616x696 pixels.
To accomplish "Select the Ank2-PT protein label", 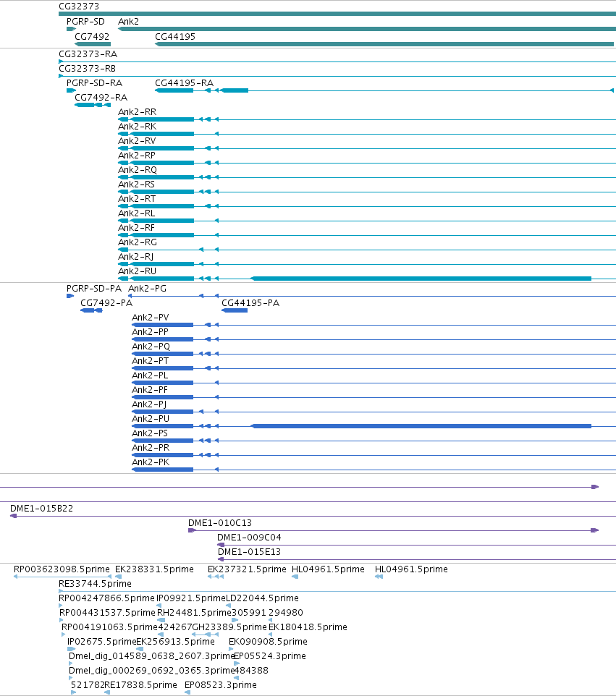I will (150, 361).
